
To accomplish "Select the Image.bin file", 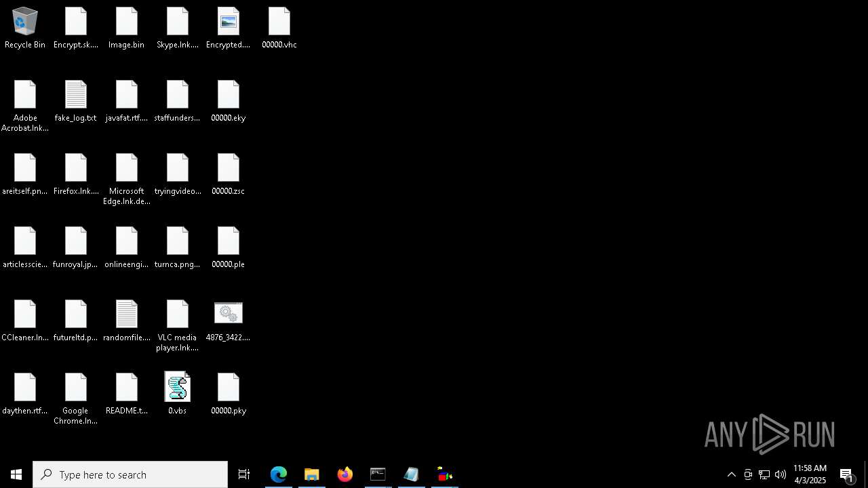I will (x=127, y=28).
